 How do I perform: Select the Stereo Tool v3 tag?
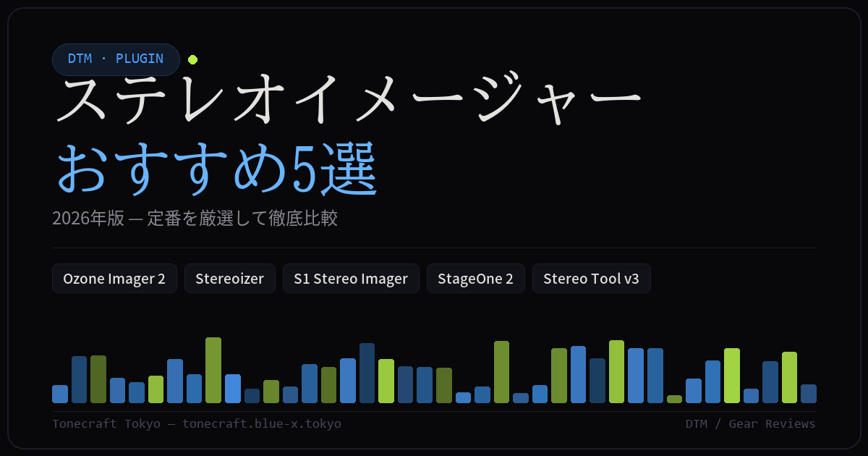(592, 279)
